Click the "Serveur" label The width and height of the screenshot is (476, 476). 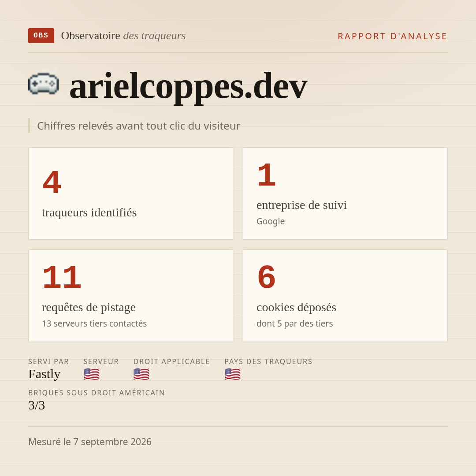(101, 361)
